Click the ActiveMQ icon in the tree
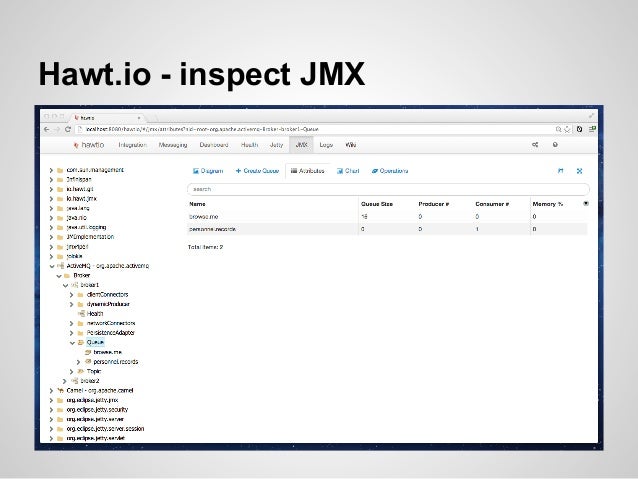 tap(60, 266)
